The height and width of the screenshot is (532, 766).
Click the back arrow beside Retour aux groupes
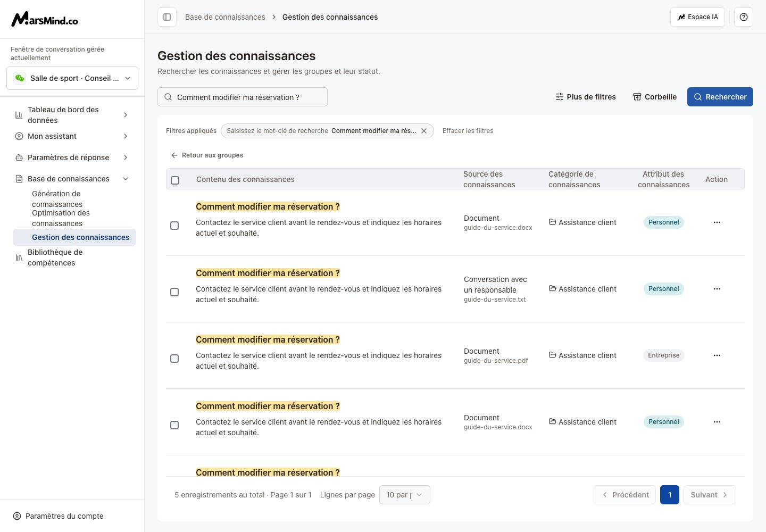pyautogui.click(x=174, y=155)
